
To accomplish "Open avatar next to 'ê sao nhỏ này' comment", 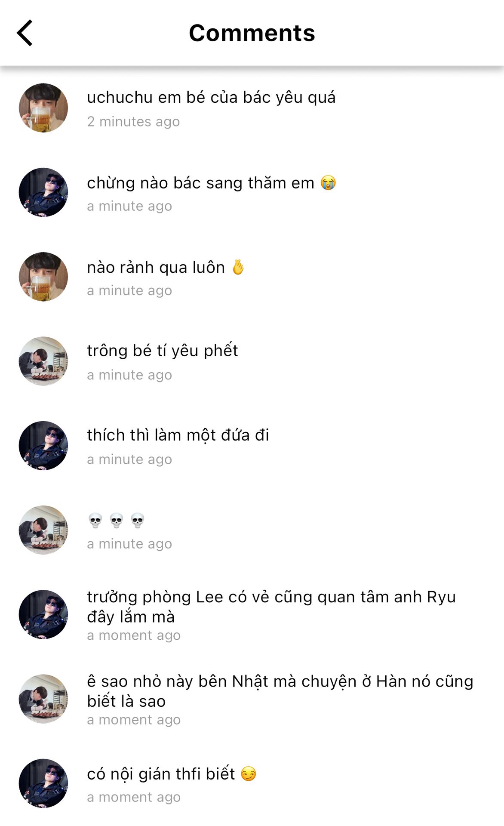I will [43, 699].
